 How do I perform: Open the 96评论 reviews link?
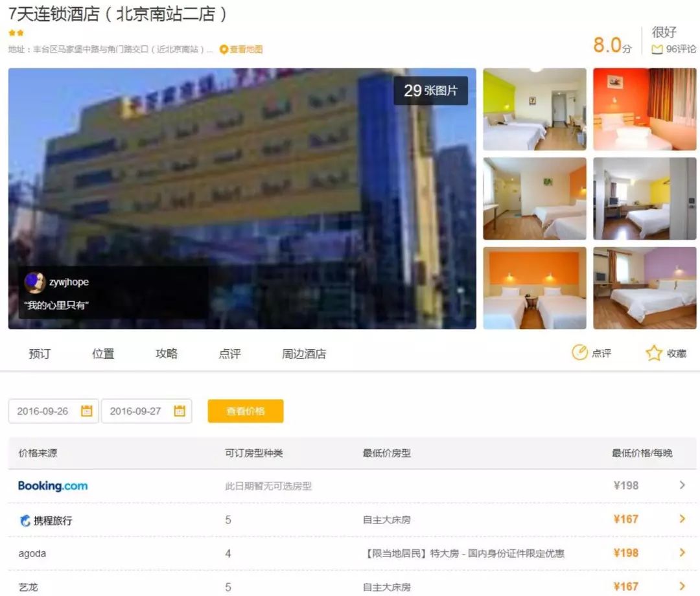(x=681, y=49)
